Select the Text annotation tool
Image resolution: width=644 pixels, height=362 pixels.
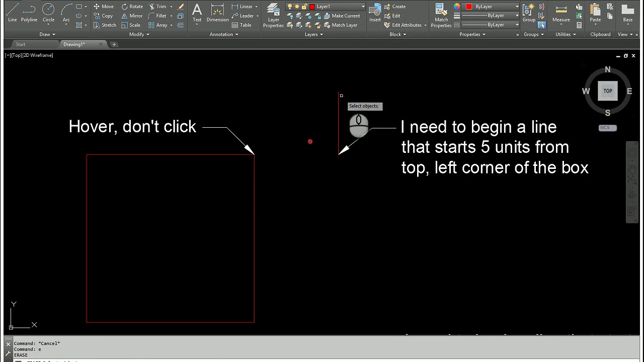point(197,13)
